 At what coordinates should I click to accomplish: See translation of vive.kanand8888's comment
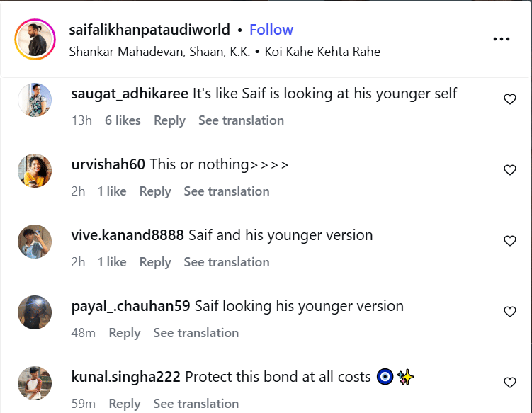click(227, 262)
